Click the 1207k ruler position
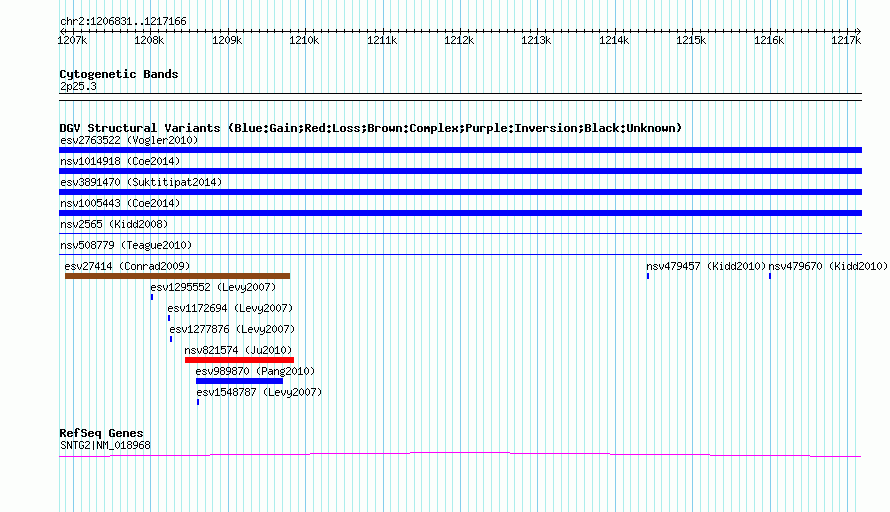Viewport: 890px width, 512px height. (x=72, y=40)
